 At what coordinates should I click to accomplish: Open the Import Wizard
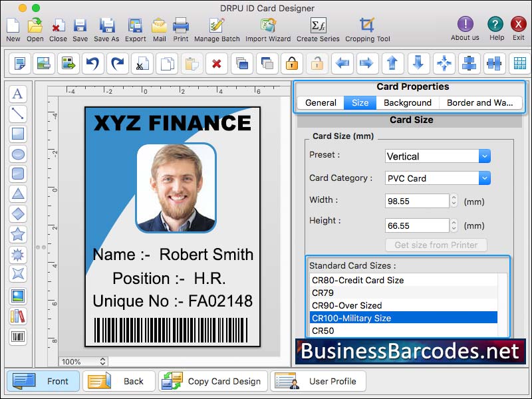267,27
